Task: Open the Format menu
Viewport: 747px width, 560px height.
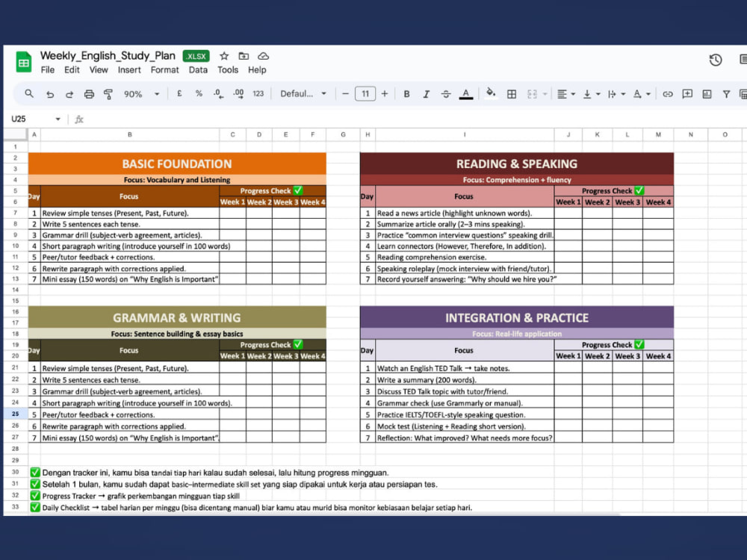Action: 165,70
